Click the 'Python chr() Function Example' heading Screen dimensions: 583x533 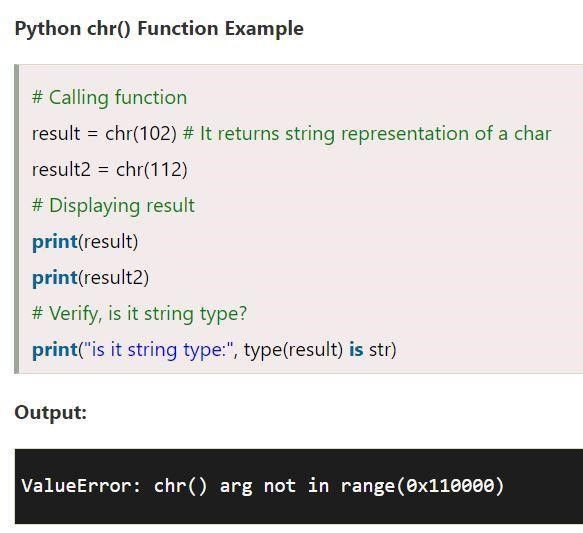click(159, 29)
